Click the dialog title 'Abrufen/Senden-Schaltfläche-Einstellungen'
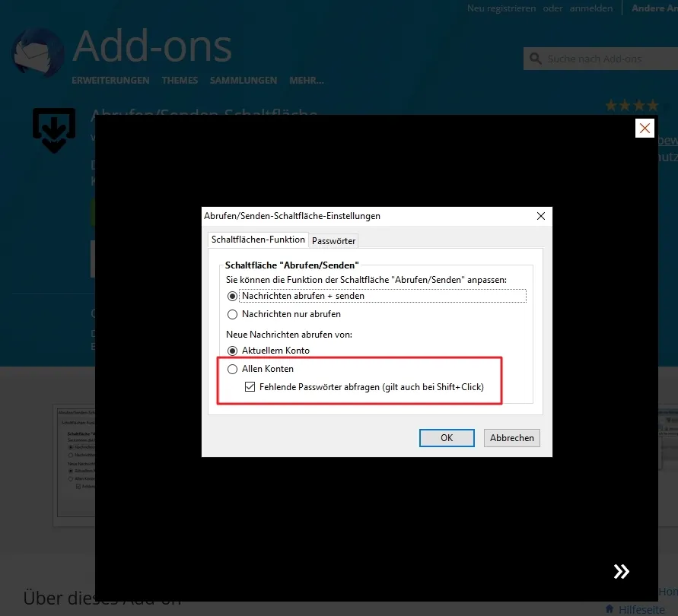The image size is (678, 616). pos(292,216)
